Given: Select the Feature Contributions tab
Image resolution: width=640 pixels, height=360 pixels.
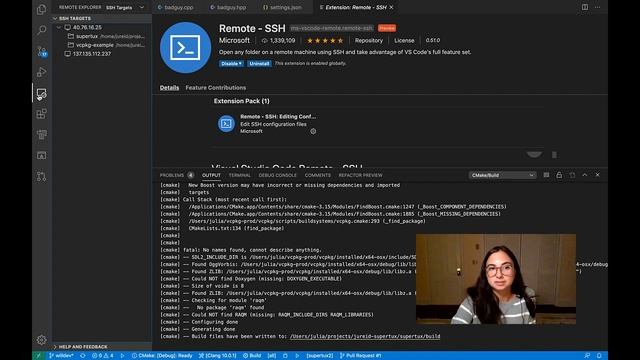Looking at the screenshot, I should (216, 88).
